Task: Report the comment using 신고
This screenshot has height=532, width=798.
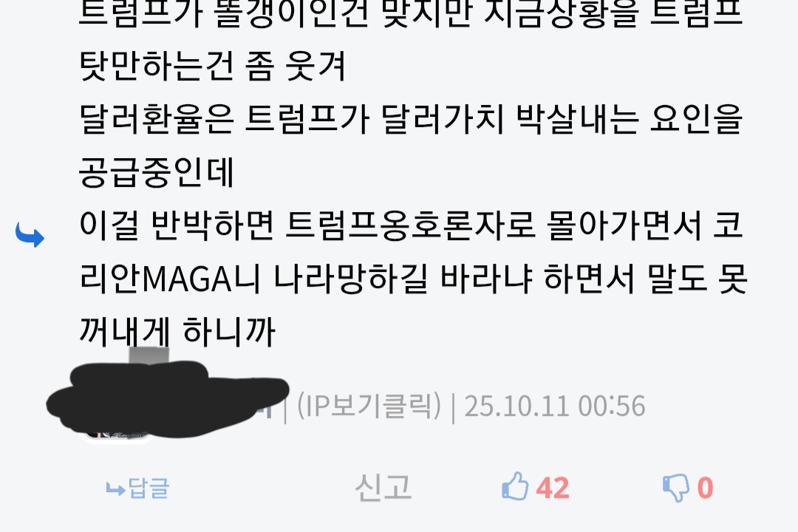Action: click(383, 487)
